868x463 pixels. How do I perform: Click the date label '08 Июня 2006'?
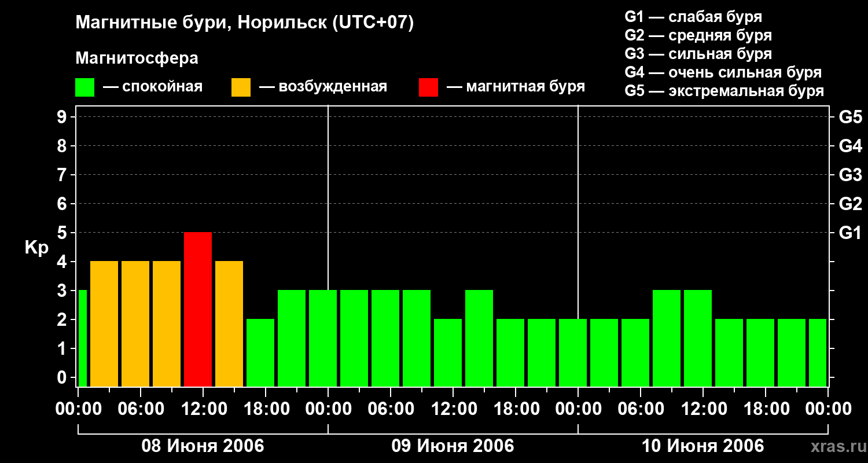click(203, 446)
